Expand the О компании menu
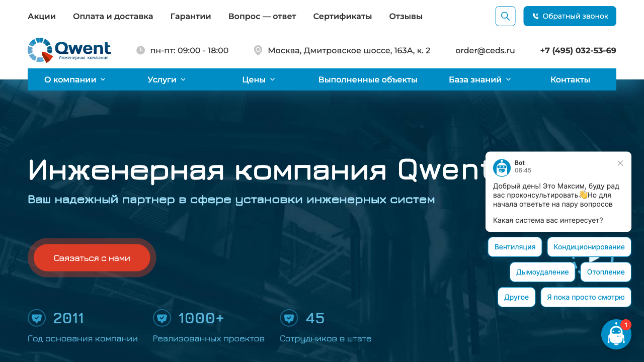This screenshot has height=362, width=644. pyautogui.click(x=75, y=79)
